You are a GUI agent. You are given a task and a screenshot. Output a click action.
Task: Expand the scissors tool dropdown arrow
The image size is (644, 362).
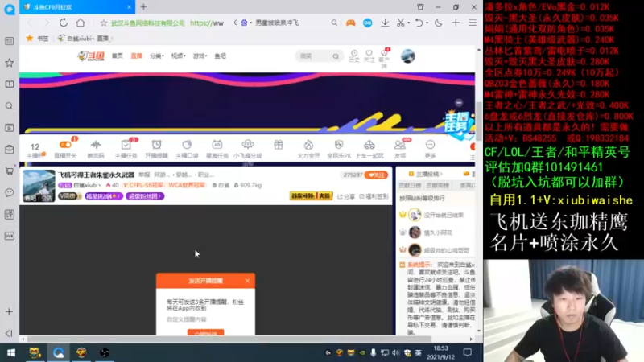click(409, 23)
